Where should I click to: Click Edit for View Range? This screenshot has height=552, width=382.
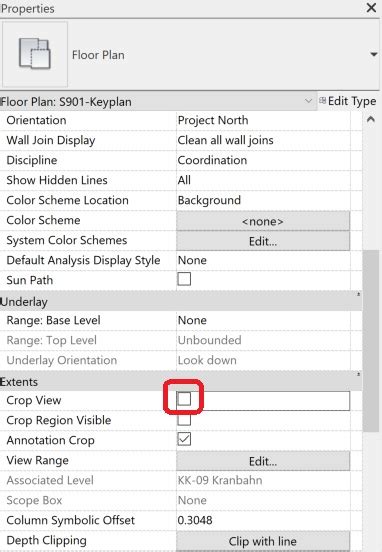pyautogui.click(x=263, y=461)
